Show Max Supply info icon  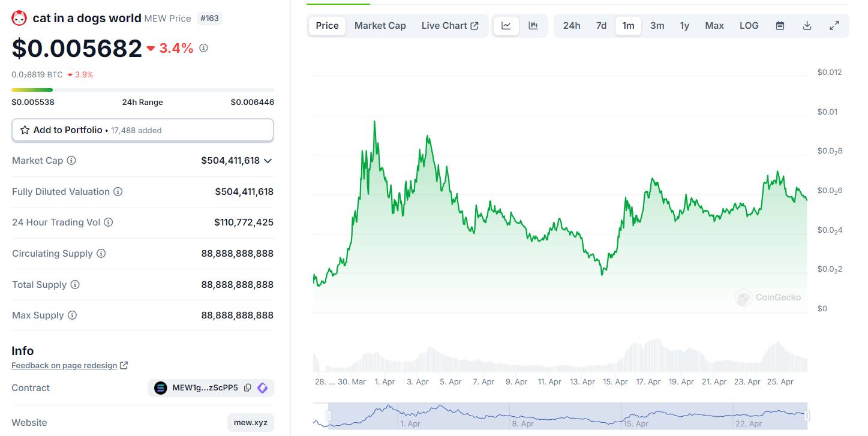tap(72, 315)
